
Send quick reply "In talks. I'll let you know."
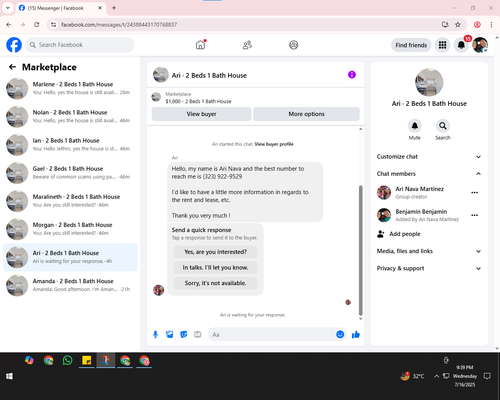pyautogui.click(x=215, y=268)
